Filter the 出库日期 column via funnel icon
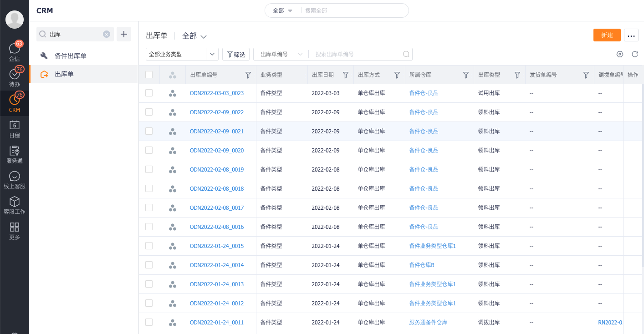 point(346,75)
